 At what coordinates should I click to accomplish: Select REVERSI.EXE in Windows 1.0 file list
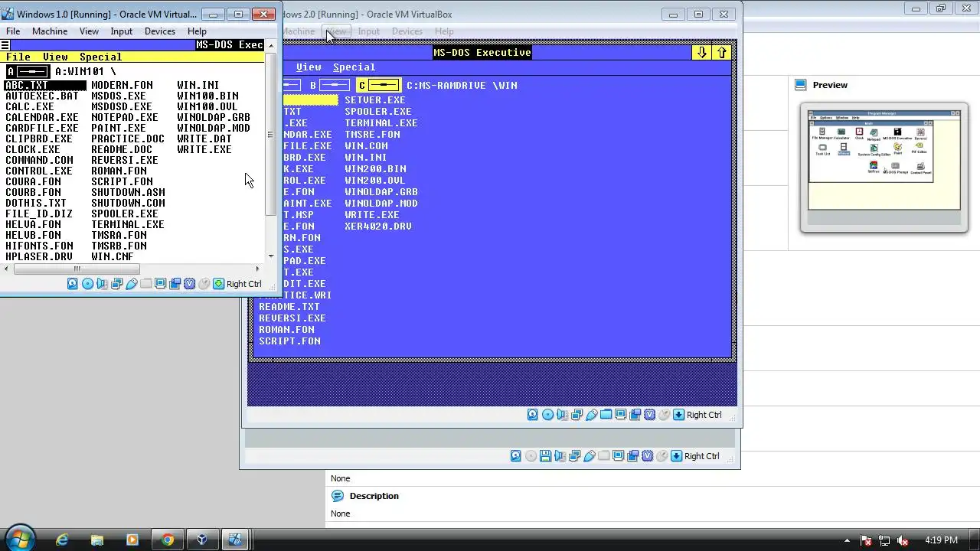125,160
